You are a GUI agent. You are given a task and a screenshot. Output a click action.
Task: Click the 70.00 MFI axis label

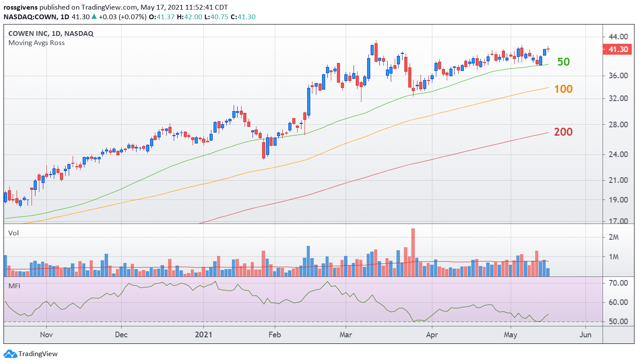pos(618,283)
